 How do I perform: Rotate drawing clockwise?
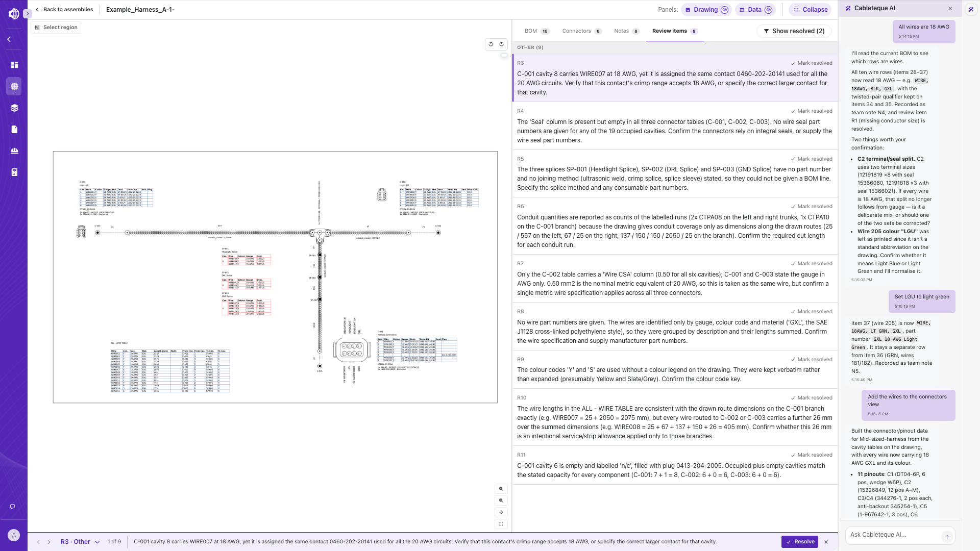pyautogui.click(x=502, y=44)
